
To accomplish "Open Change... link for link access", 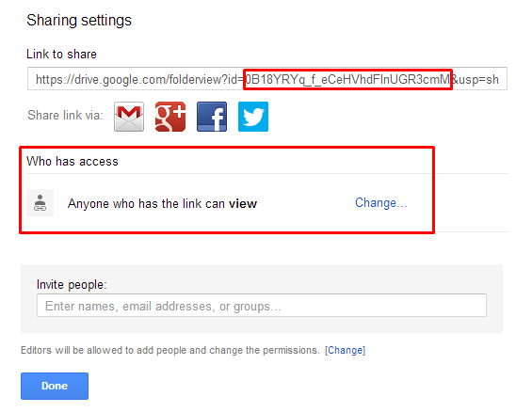I will [381, 203].
